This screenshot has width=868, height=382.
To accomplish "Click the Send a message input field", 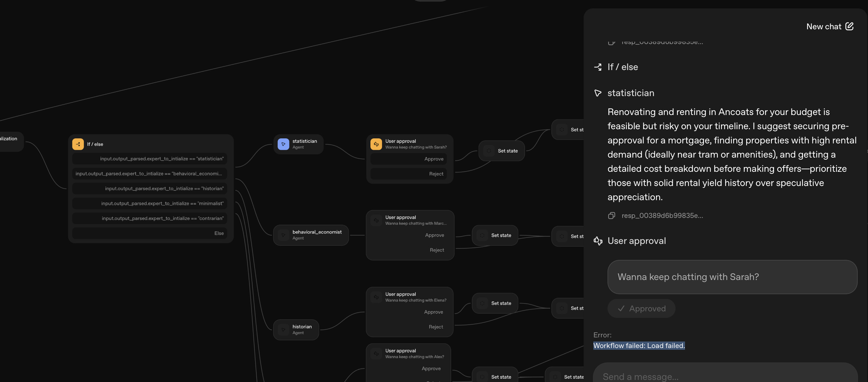I will point(724,376).
